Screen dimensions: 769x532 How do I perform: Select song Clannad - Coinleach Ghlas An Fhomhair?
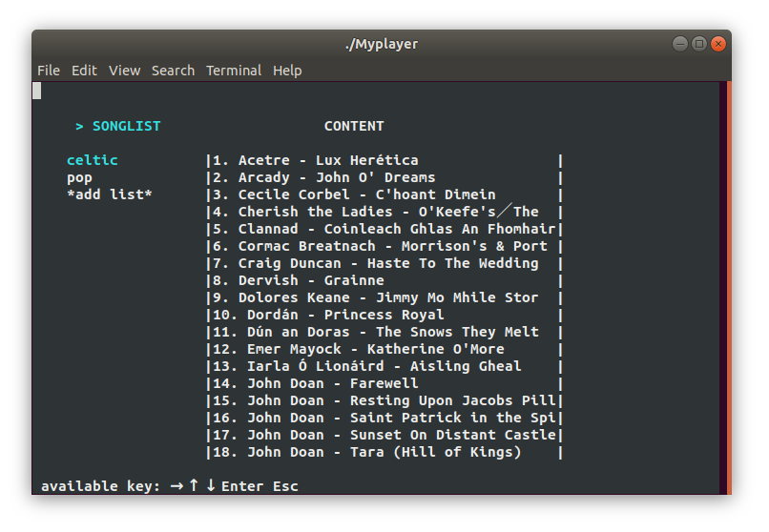pyautogui.click(x=384, y=229)
